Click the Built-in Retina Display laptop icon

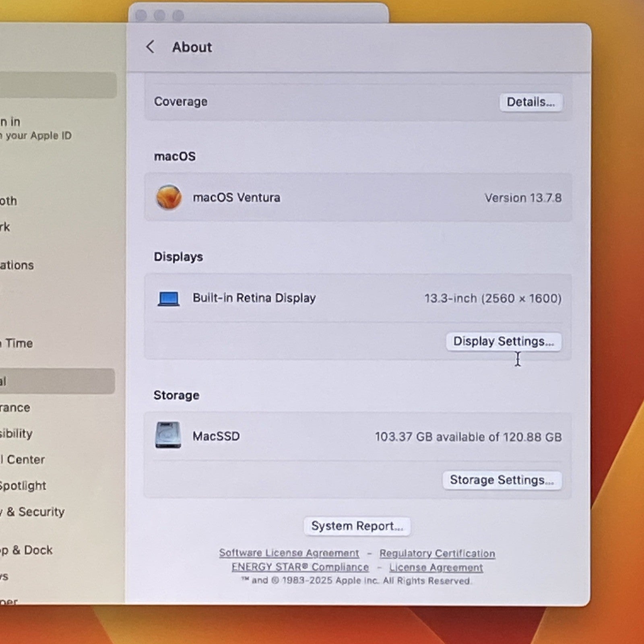click(169, 299)
